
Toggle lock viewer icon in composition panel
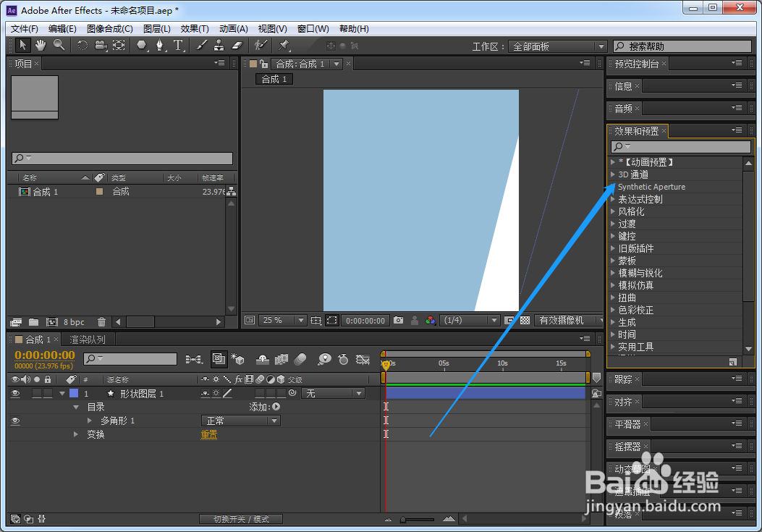(x=264, y=64)
